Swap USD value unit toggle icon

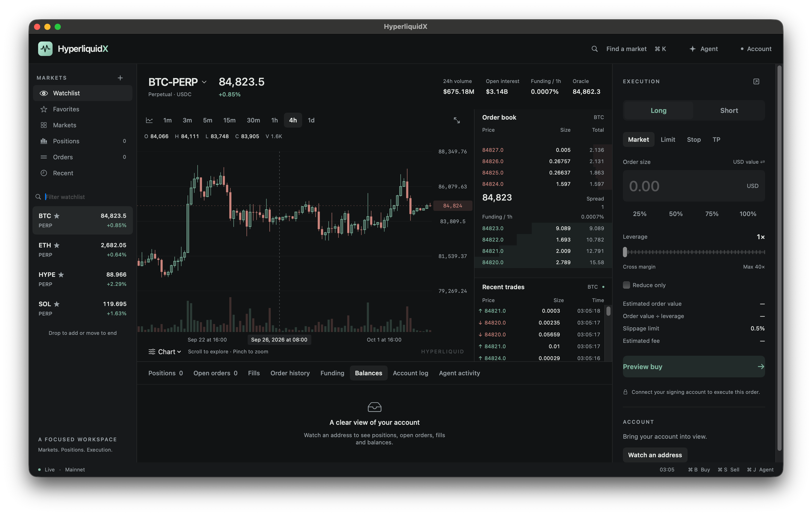(x=763, y=162)
